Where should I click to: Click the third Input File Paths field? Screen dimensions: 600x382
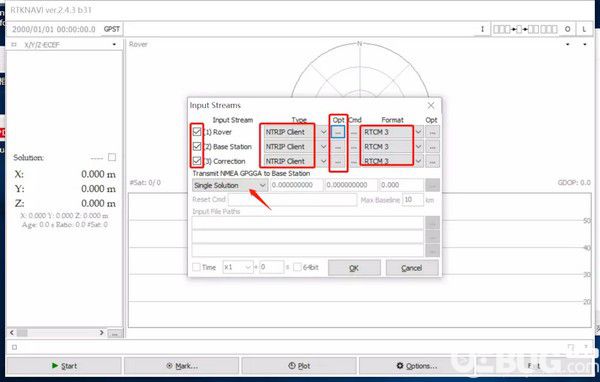308,250
